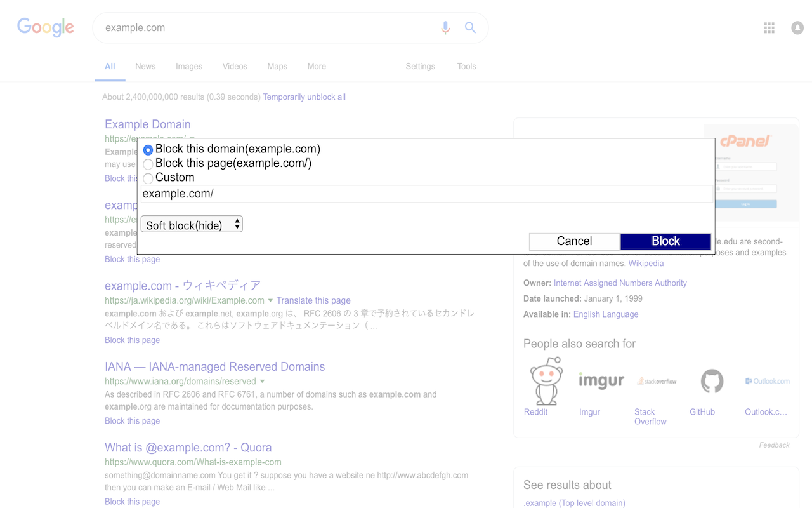Switch to the Videos tab
The image size is (812, 508).
coord(235,66)
